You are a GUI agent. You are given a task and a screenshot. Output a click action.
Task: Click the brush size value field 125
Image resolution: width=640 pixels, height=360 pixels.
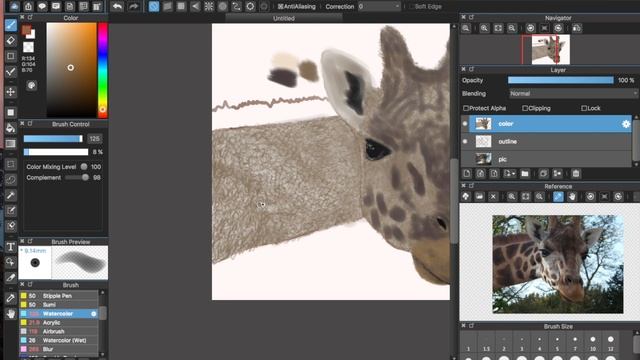coord(95,139)
